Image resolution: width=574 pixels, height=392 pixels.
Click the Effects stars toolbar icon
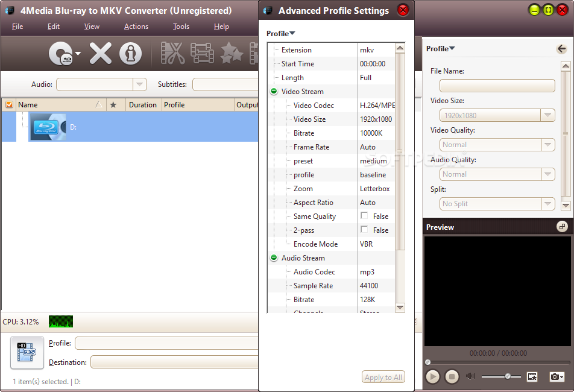(x=232, y=54)
